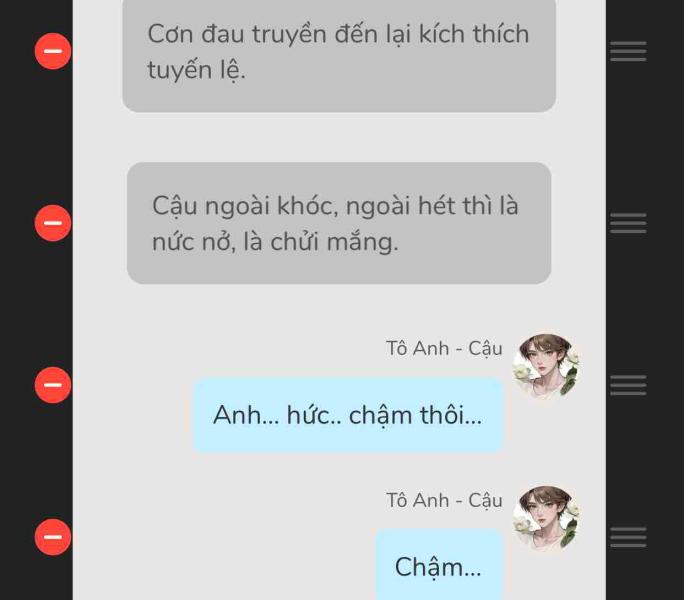This screenshot has height=600, width=684.
Task: Delete the 'Cơn đau truyền đến' message
Action: (53, 51)
